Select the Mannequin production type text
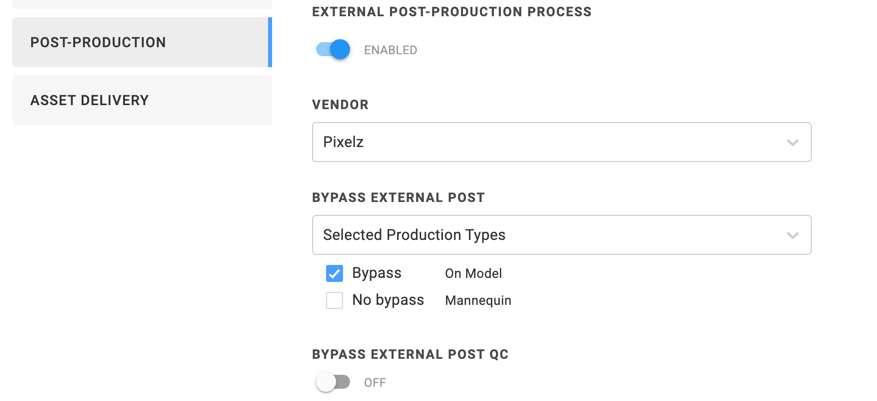The image size is (877, 401). point(478,301)
